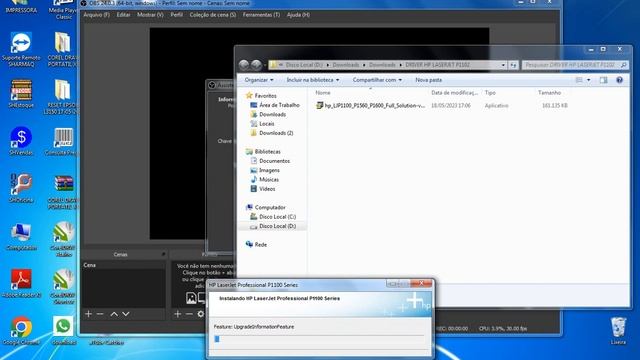Image resolution: width=640 pixels, height=360 pixels.
Task: Select the Consulta Preço barcode desktop icon
Action: [63, 141]
